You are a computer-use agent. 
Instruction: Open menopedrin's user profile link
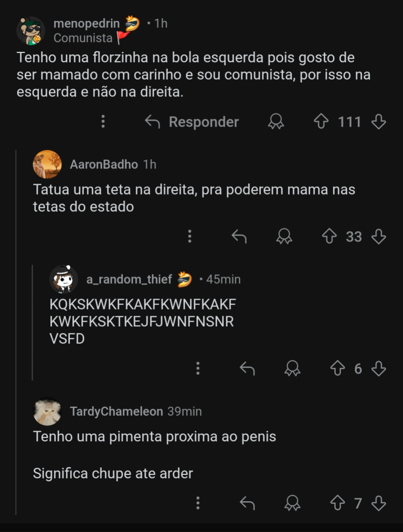87,24
